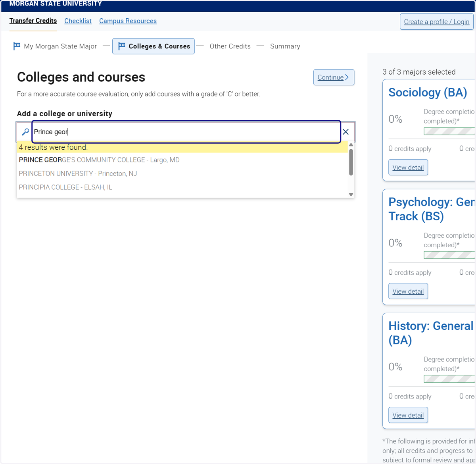
Task: Click Create a profile / Login button
Action: (x=437, y=22)
